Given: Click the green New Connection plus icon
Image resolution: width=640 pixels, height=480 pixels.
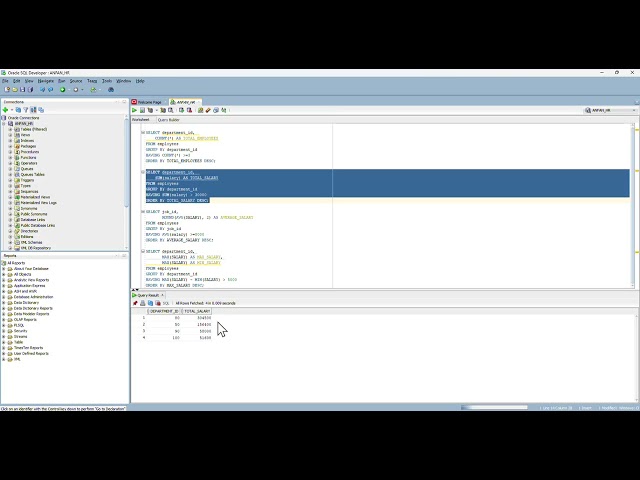Looking at the screenshot, I should (5, 110).
